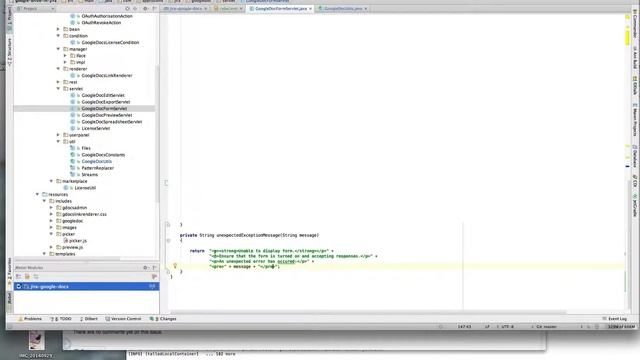Open the Project panel settings gear
Screen dimensions: 640x360
click(145, 9)
